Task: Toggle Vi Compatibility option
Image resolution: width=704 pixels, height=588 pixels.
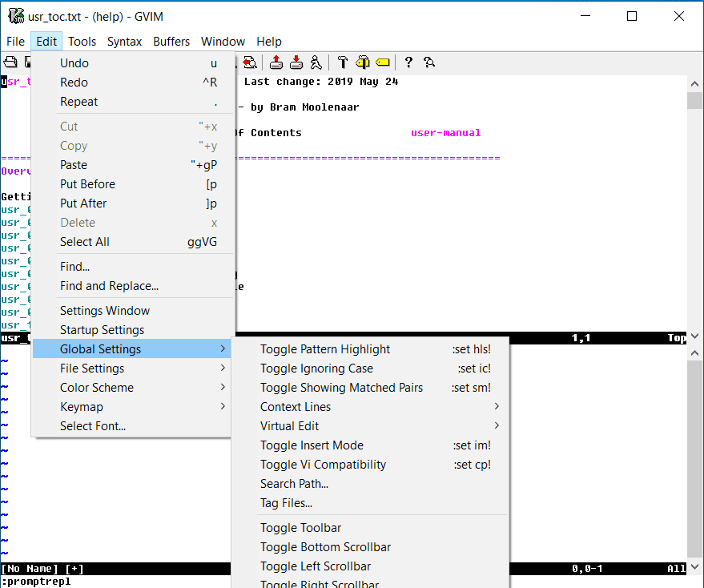Action: click(371, 465)
